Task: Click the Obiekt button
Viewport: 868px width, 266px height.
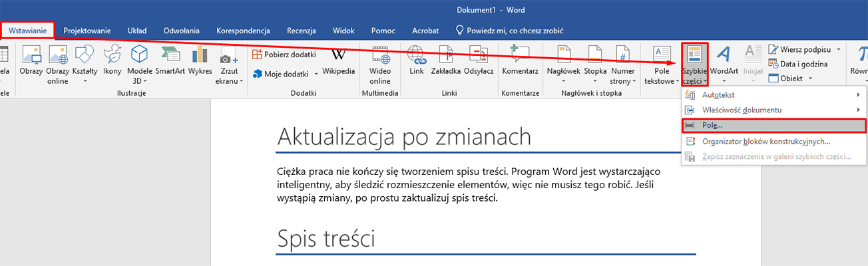Action: 786,78
